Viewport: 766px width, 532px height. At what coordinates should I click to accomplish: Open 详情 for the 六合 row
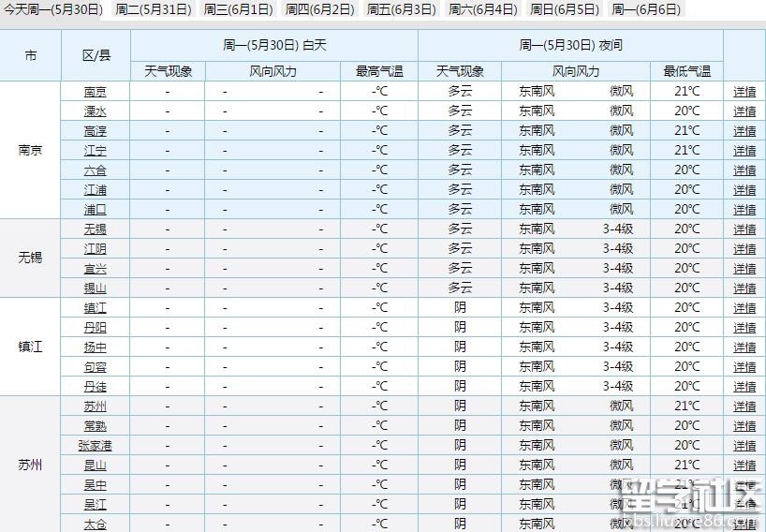point(744,170)
